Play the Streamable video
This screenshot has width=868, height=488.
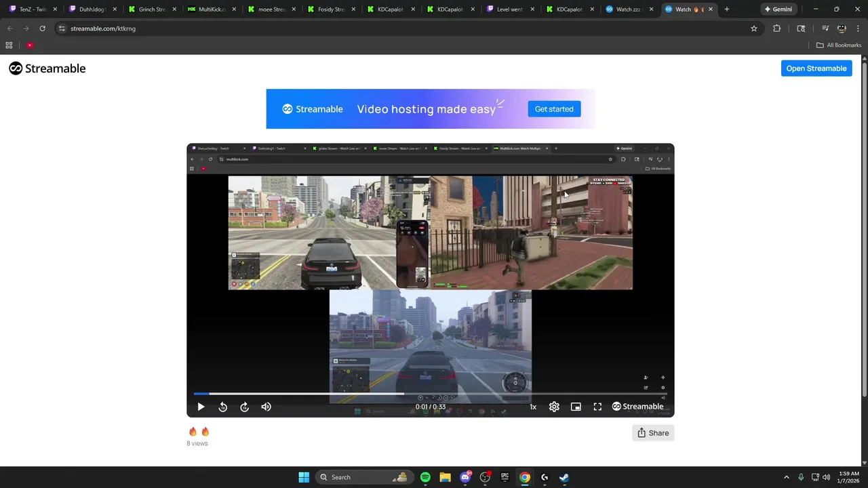pyautogui.click(x=201, y=407)
